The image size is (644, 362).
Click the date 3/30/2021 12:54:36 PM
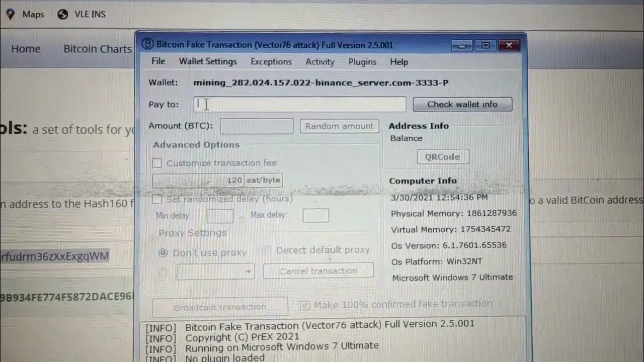(x=439, y=197)
